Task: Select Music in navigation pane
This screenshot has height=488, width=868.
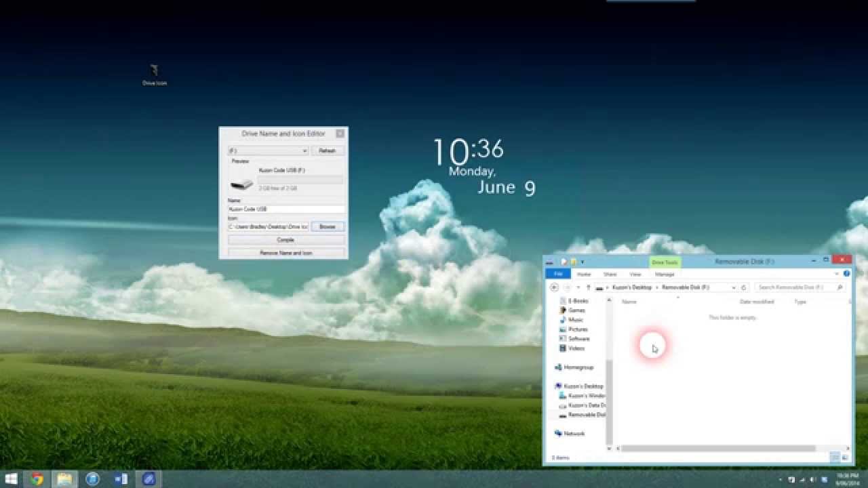Action: (572, 319)
